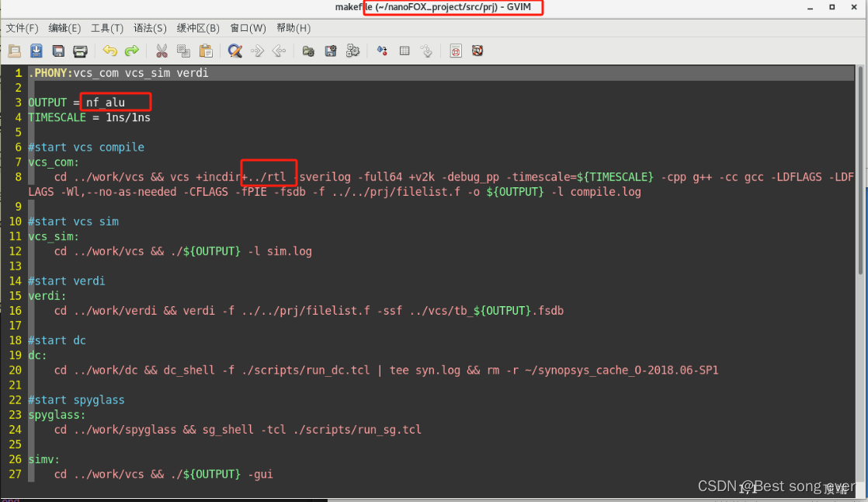Open GVim help via the lifebuoy icon

click(477, 51)
